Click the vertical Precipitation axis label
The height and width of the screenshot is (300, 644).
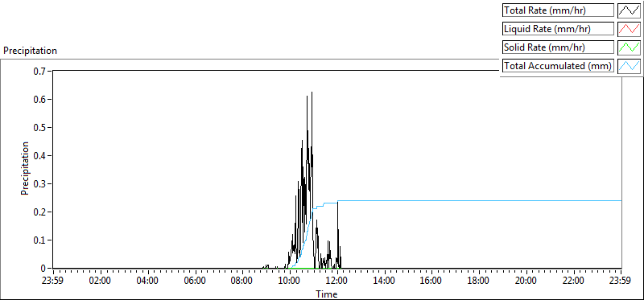[x=25, y=169]
